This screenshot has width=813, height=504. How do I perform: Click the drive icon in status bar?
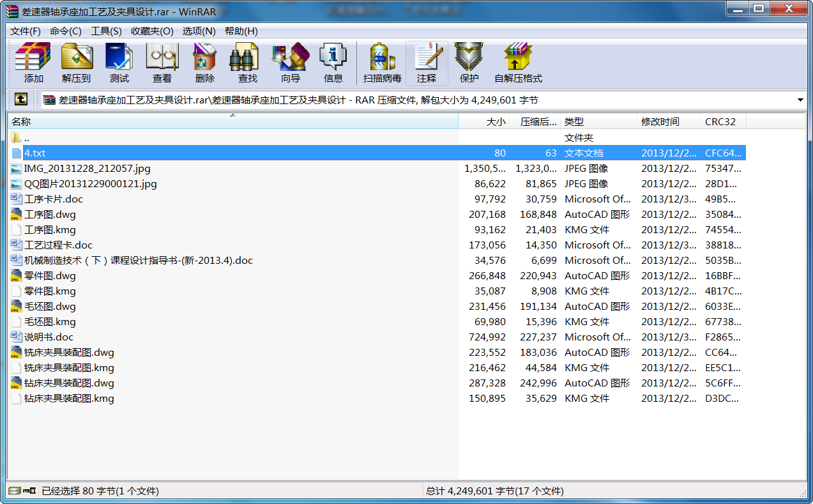point(14,491)
